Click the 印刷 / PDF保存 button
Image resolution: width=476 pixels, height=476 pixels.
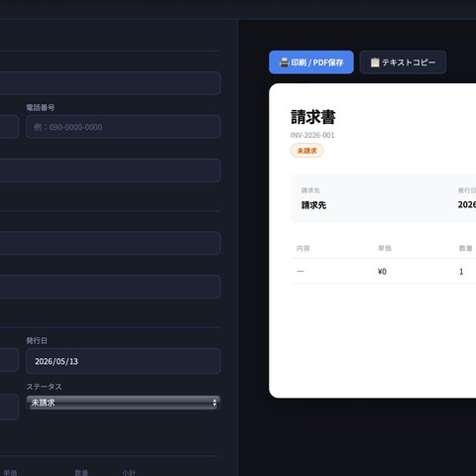pos(311,62)
